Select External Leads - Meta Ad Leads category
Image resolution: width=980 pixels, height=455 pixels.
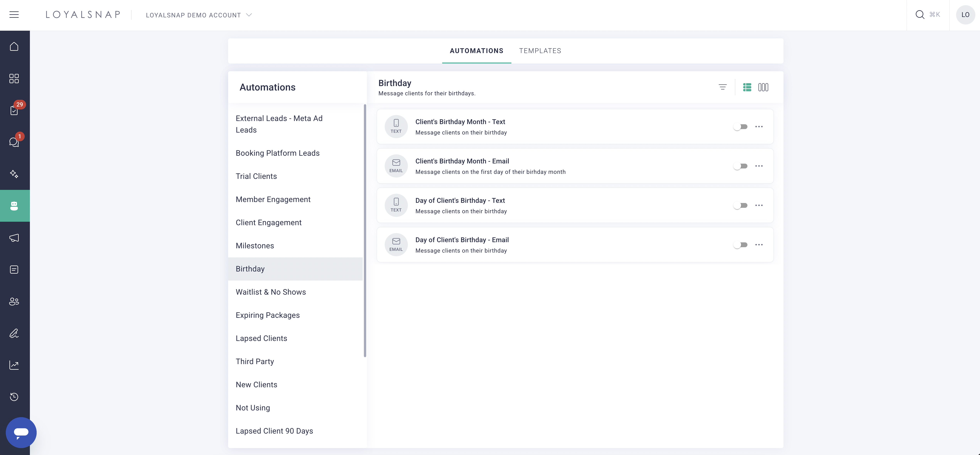[295, 124]
